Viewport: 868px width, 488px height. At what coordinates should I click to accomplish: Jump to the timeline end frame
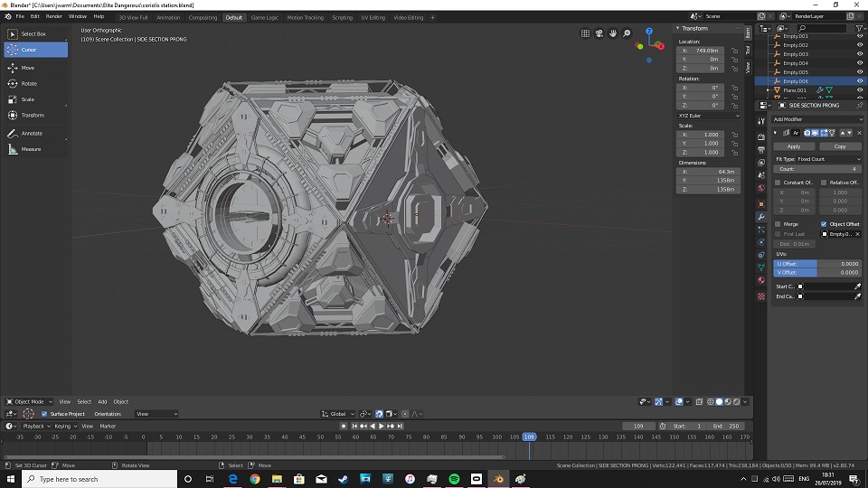(400, 426)
